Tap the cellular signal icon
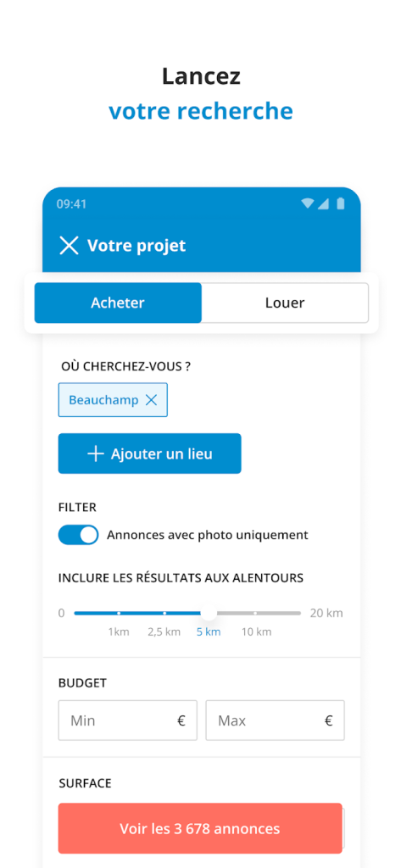Screen dimensions: 401x868 click(324, 203)
